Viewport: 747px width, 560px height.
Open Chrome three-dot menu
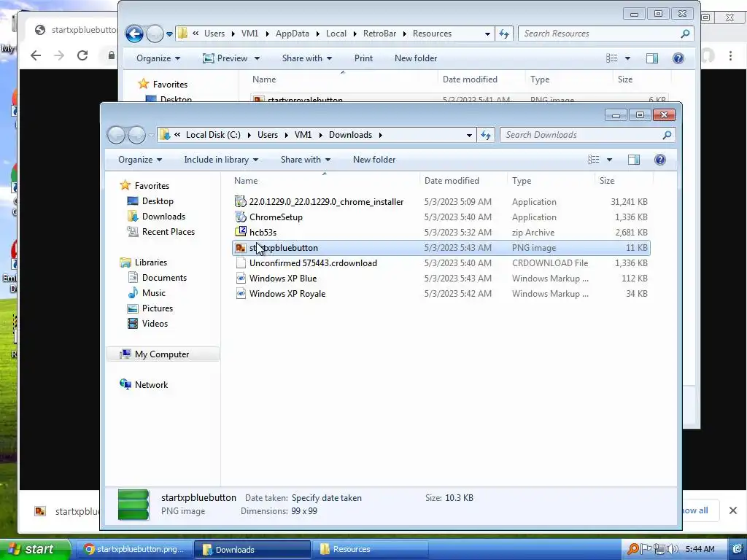point(730,55)
